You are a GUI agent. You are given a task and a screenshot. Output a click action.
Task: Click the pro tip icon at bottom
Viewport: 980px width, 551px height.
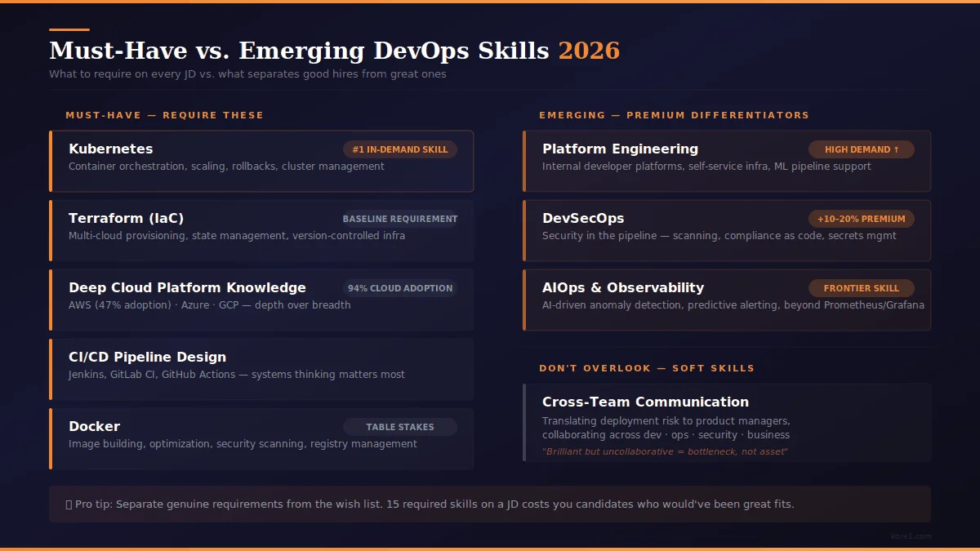click(69, 504)
